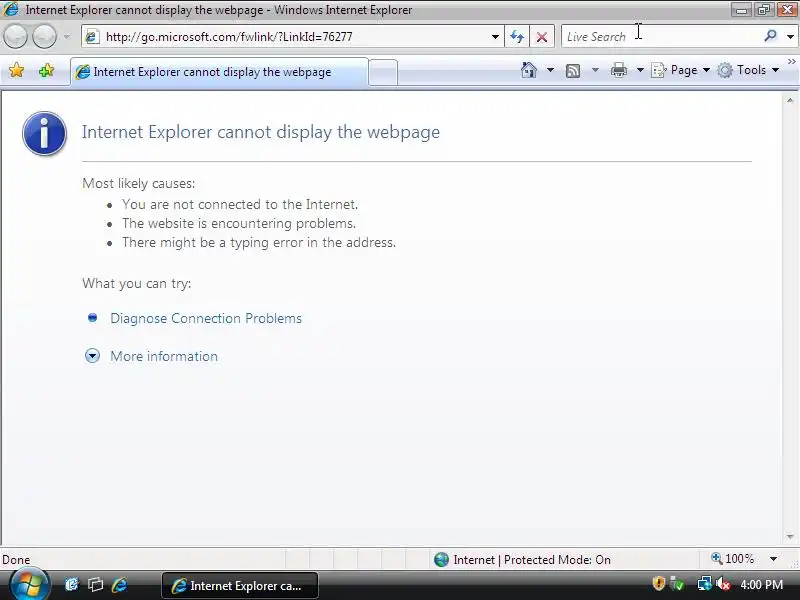This screenshot has width=800, height=600.
Task: Launch Internet Explorer from quick launch
Action: 120,585
